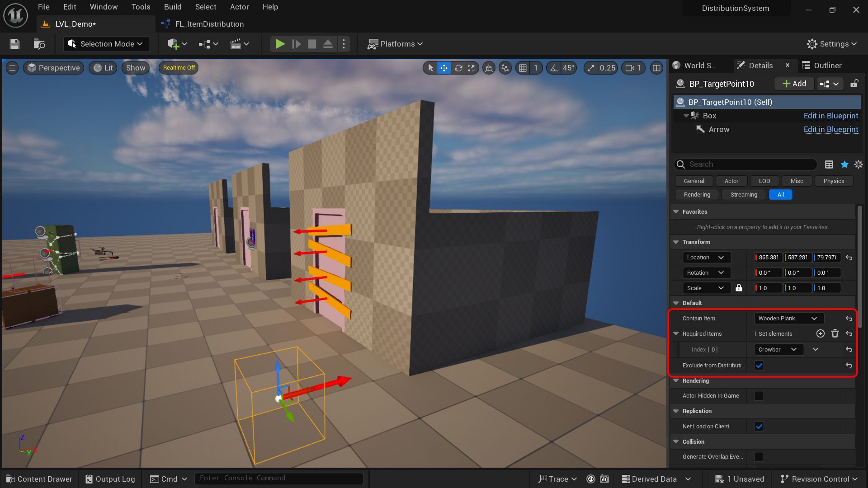Viewport: 868px width, 488px height.
Task: Uncheck Net Load on Client checkbox
Action: tap(759, 427)
